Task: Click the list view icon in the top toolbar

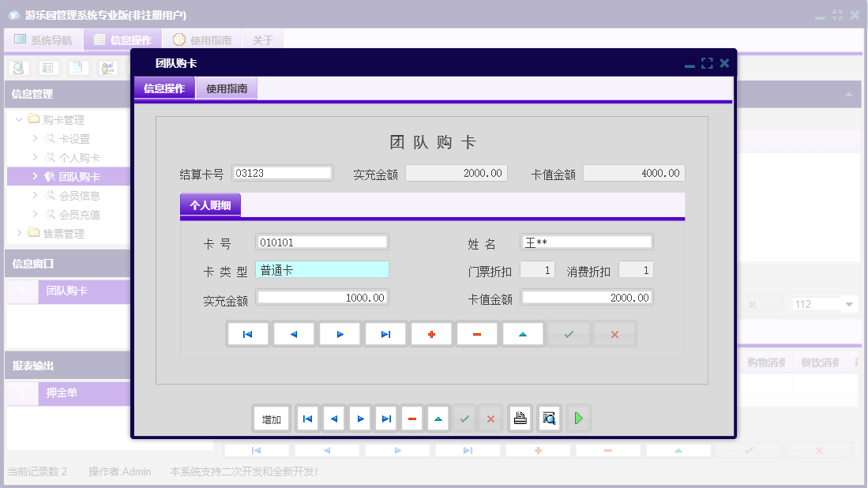Action: 47,68
